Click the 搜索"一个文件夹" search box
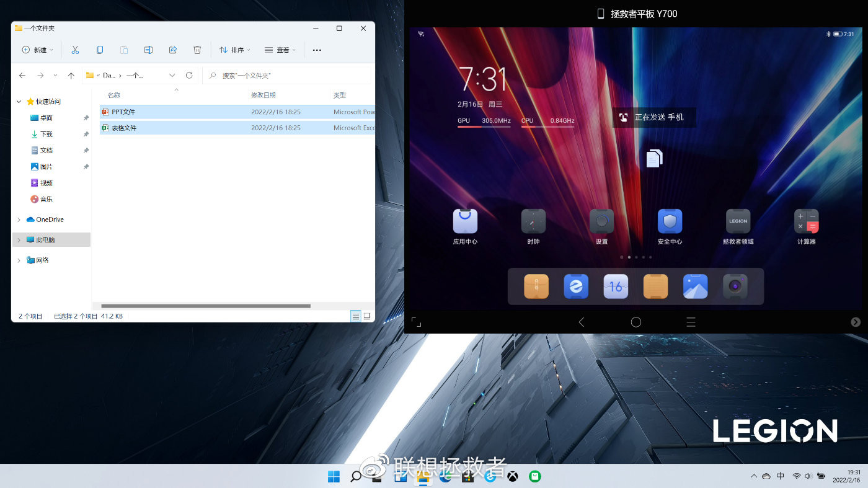The width and height of the screenshot is (868, 488). point(287,75)
